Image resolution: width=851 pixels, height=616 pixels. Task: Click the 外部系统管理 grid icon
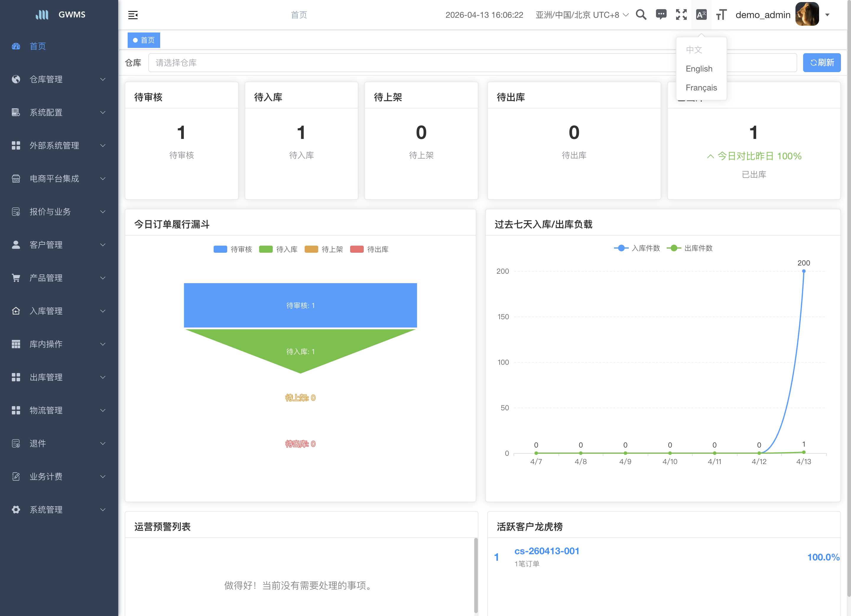point(16,145)
